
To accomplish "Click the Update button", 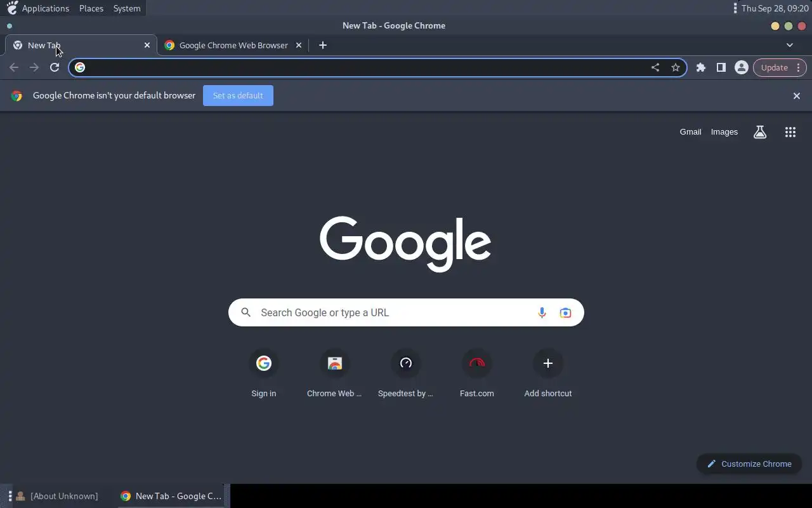I will pos(774,67).
